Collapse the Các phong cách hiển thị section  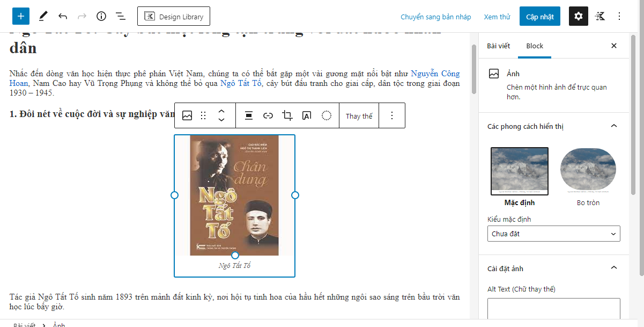click(614, 126)
